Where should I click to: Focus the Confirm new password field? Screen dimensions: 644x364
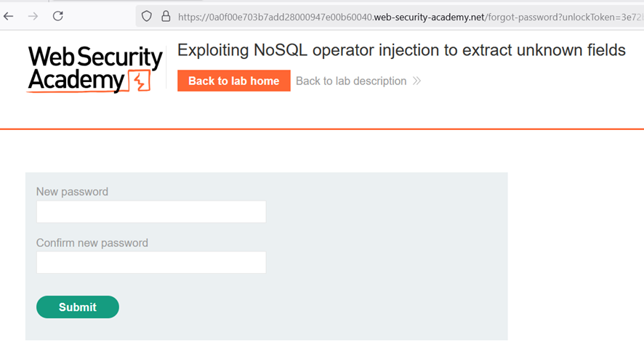151,262
